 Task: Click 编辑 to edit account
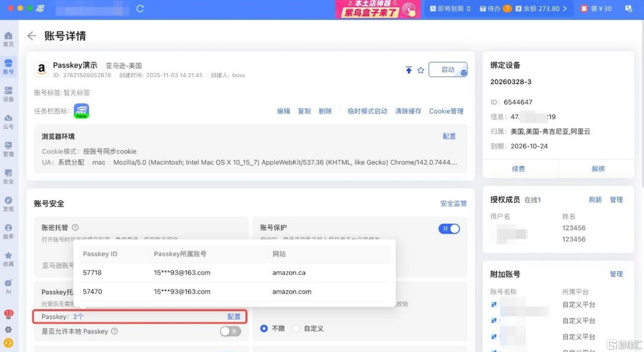284,111
